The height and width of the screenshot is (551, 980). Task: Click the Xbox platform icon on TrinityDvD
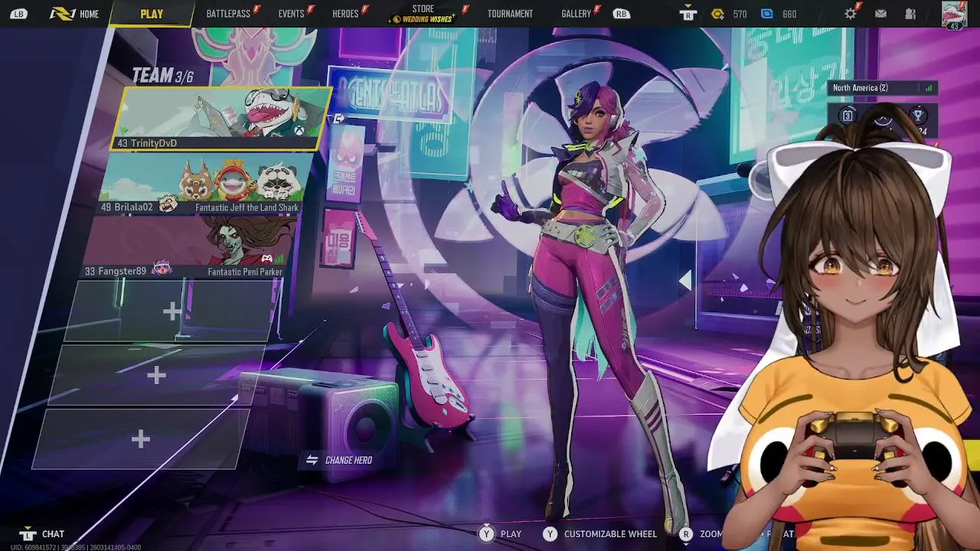coord(300,131)
